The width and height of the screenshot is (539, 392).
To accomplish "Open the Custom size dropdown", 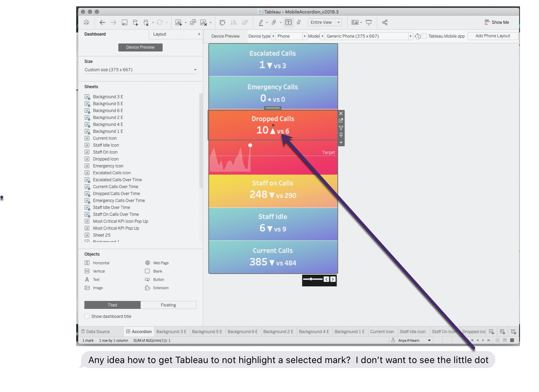I will click(x=140, y=70).
